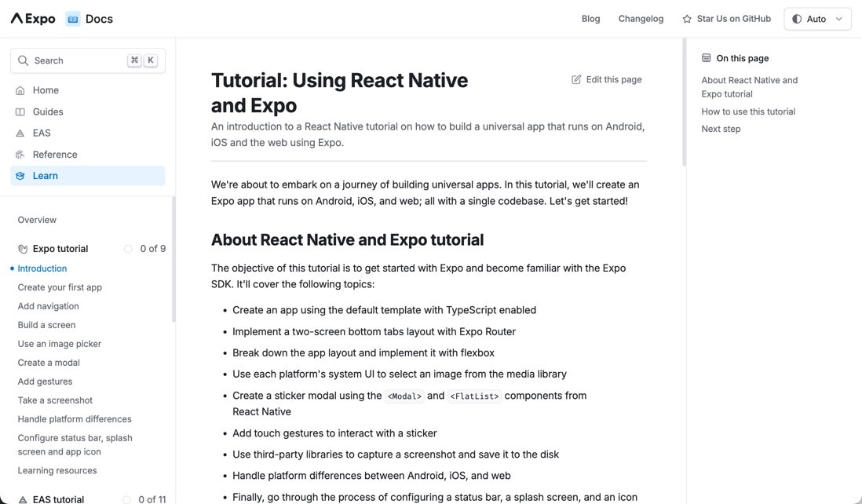Click the sidebar scrollbar thumb
The width and height of the screenshot is (862, 504).
click(x=173, y=259)
